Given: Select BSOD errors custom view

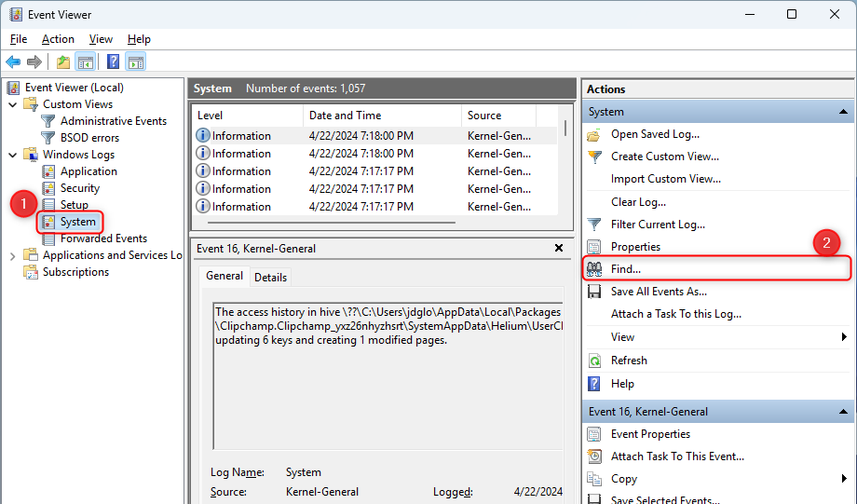Looking at the screenshot, I should (89, 138).
